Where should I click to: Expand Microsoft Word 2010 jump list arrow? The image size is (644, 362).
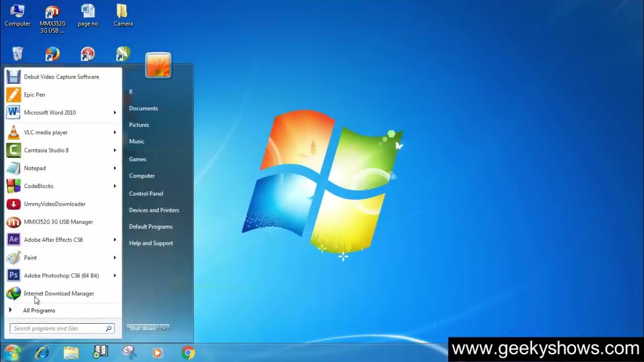pos(115,113)
